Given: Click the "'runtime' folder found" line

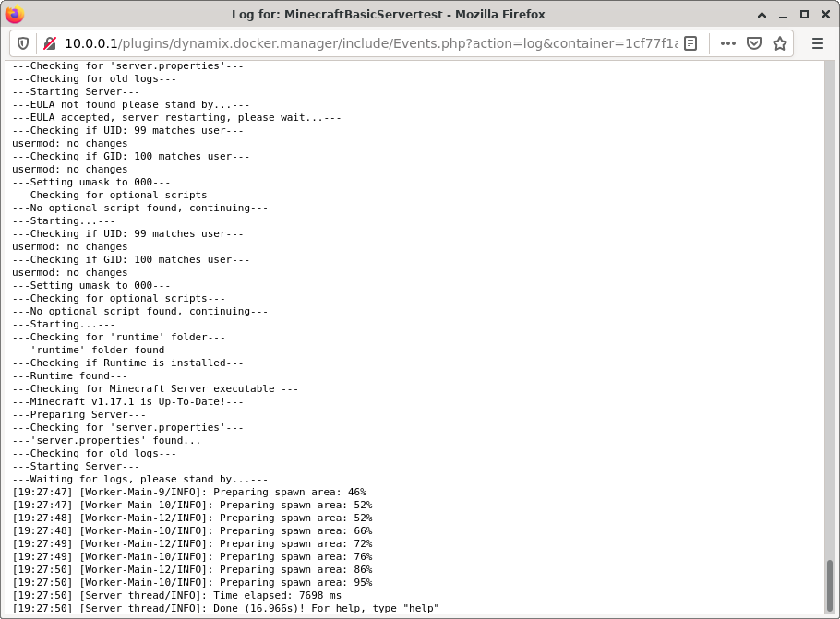Looking at the screenshot, I should pyautogui.click(x=97, y=351).
